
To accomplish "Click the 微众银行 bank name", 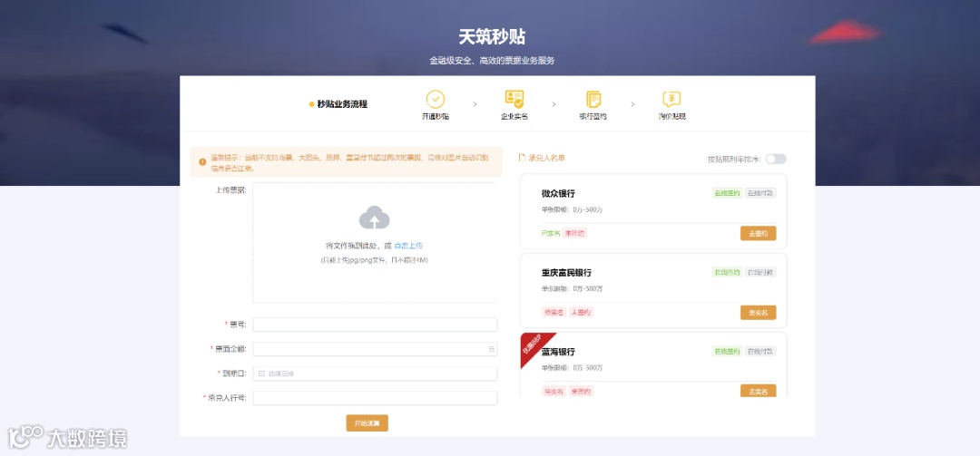I will 558,194.
